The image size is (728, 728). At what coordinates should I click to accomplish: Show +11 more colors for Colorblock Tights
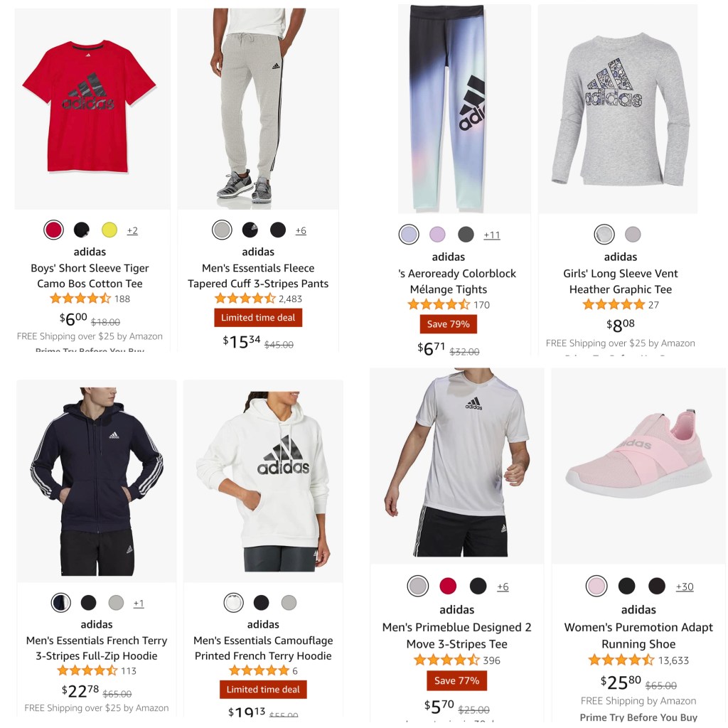click(492, 235)
